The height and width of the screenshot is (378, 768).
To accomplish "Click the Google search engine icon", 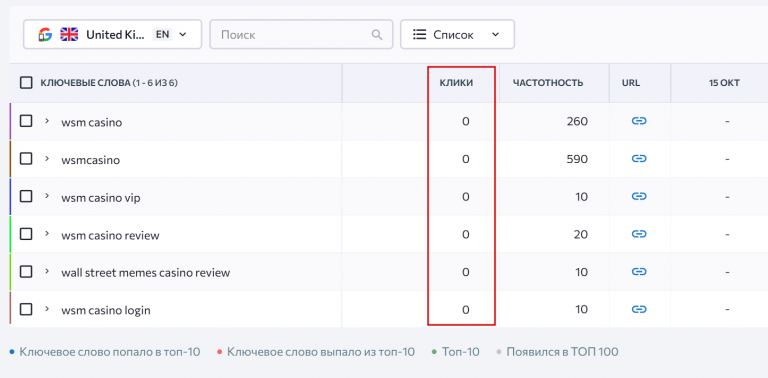I will (x=45, y=34).
